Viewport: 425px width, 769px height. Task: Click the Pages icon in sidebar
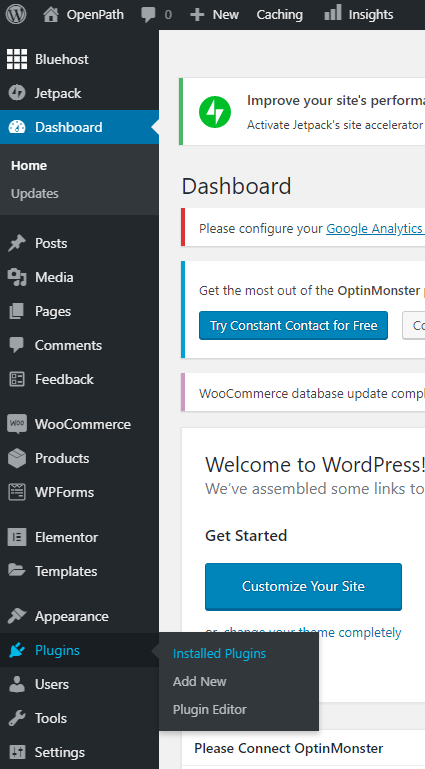pyautogui.click(x=17, y=311)
